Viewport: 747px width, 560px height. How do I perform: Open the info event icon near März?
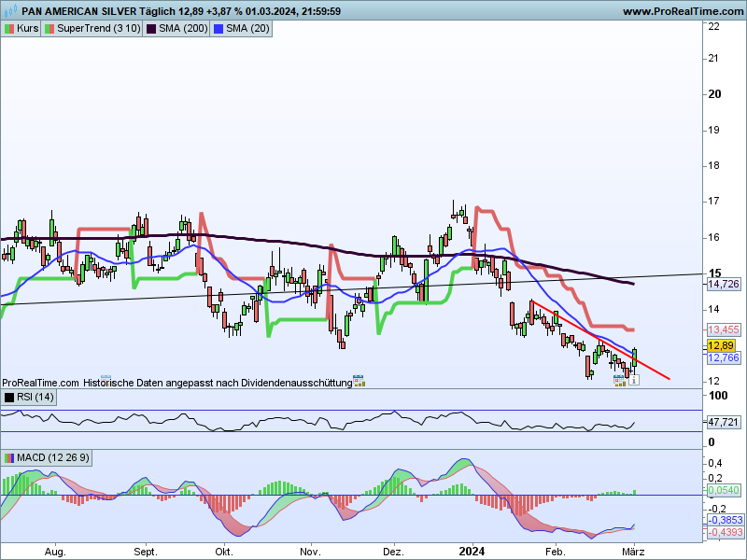[634, 380]
